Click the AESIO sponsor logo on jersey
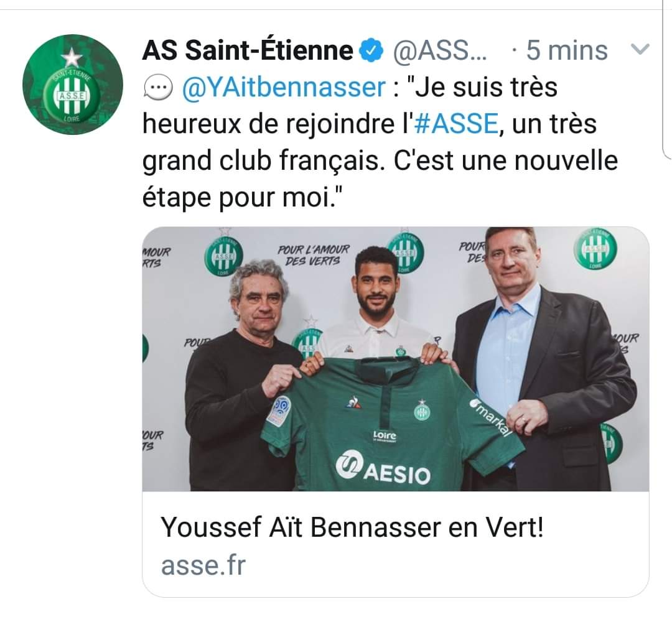The width and height of the screenshot is (672, 617). tap(383, 468)
